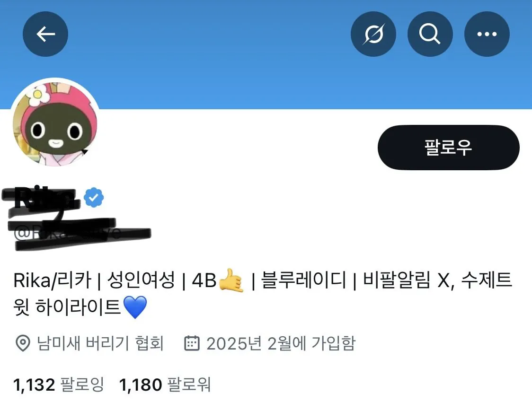Open Grok via the slashed-circle icon
This screenshot has width=532, height=411.
pyautogui.click(x=373, y=34)
